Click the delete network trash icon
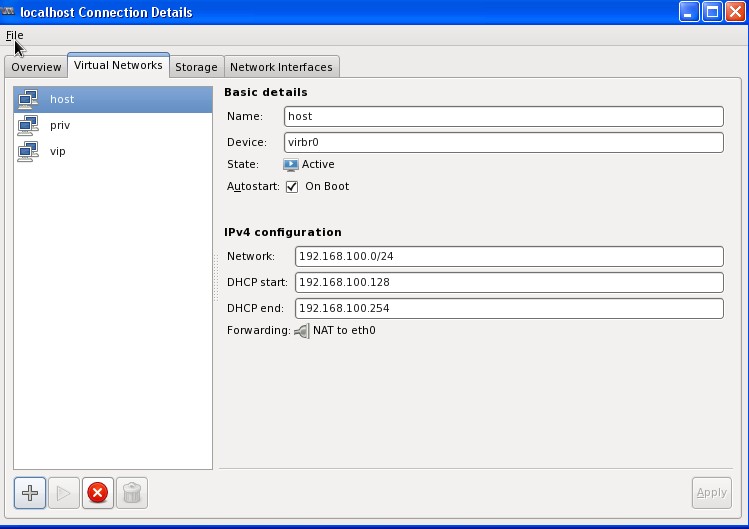749x529 pixels. (x=131, y=492)
